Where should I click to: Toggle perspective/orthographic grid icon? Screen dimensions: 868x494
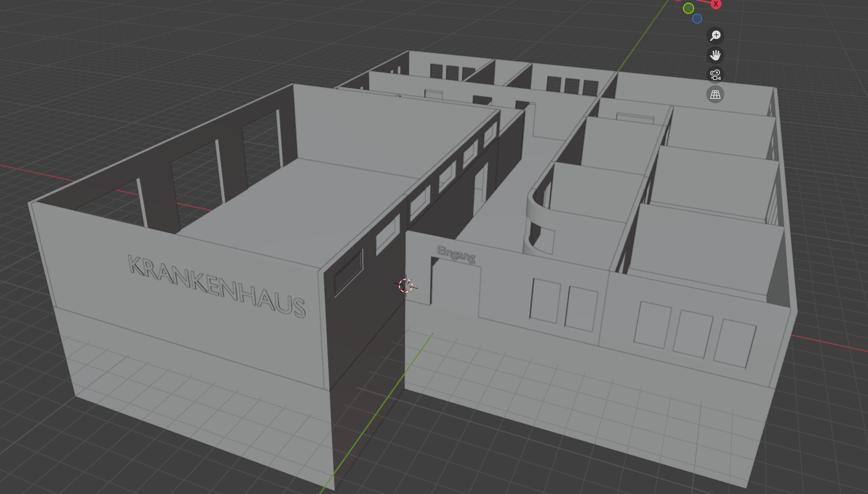coord(715,95)
